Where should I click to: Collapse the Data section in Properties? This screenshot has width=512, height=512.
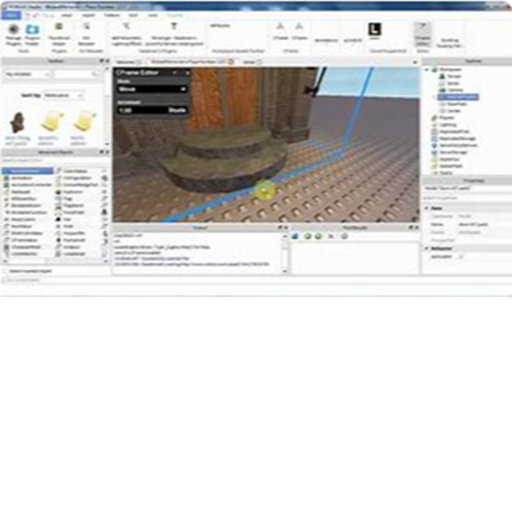coord(427,208)
